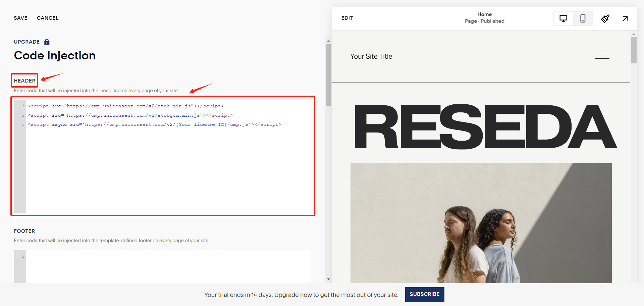Click Home page title in preview bar
This screenshot has width=644, height=306.
(485, 14)
